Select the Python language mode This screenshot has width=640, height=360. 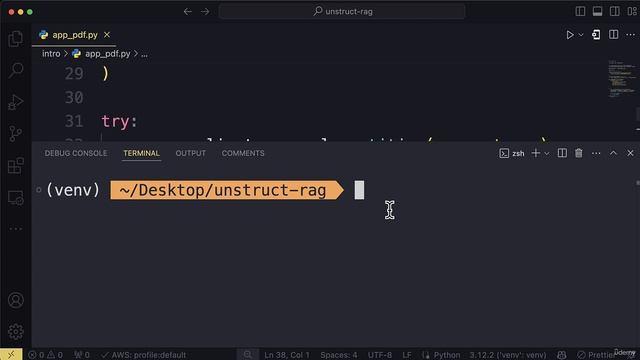tap(447, 355)
